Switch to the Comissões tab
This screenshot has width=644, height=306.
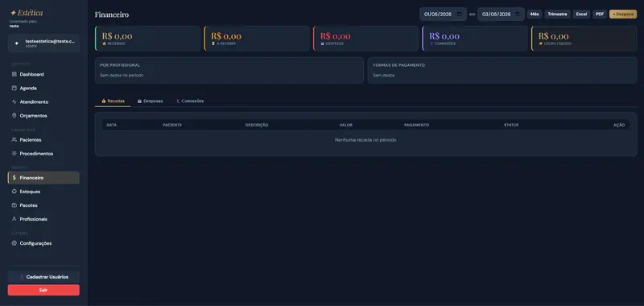(x=190, y=101)
